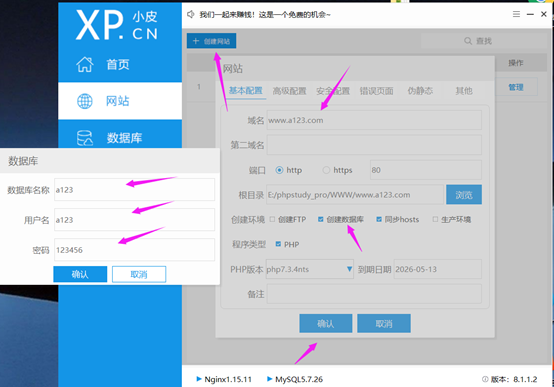Select 网站 in the left sidebar
Screen dimensions: 554x387
tap(120, 101)
